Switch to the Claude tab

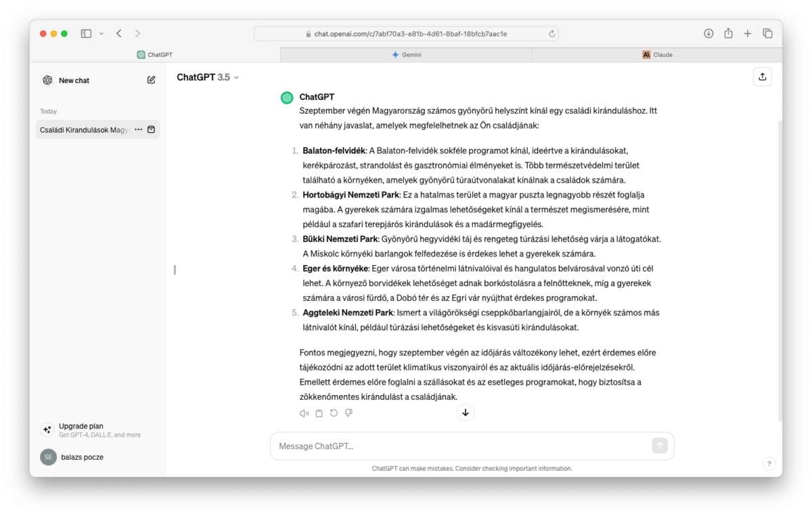[x=657, y=55]
